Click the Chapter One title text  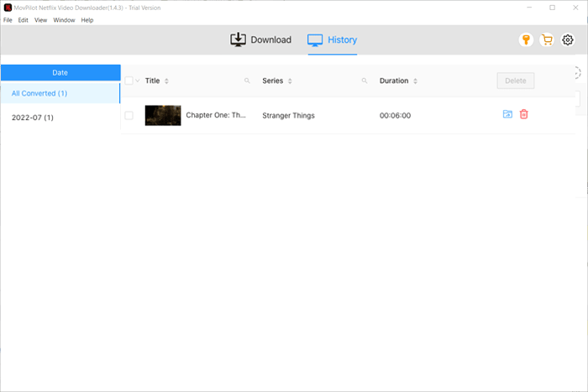(x=216, y=115)
